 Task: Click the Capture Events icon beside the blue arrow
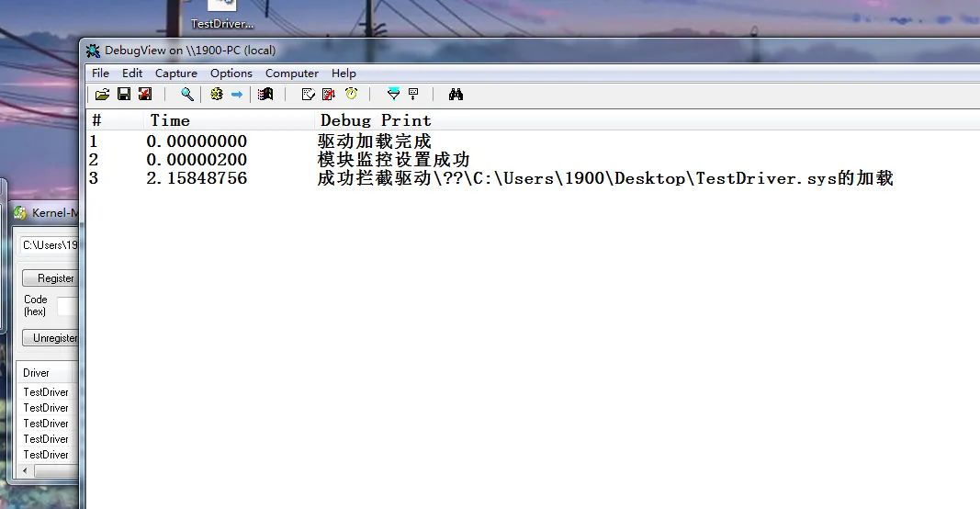click(265, 95)
